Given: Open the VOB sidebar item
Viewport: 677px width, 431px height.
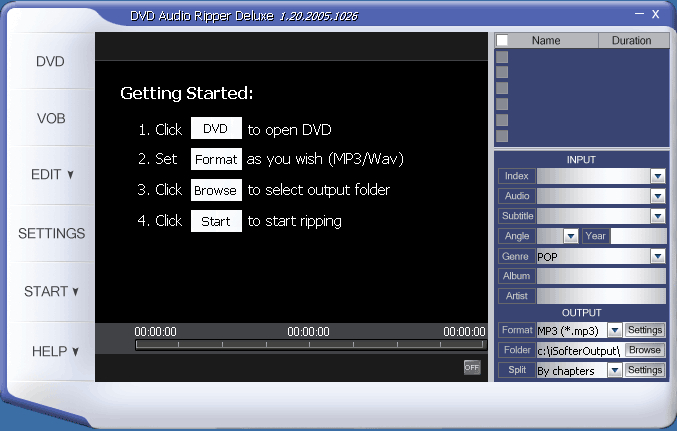Looking at the screenshot, I should click(x=51, y=118).
